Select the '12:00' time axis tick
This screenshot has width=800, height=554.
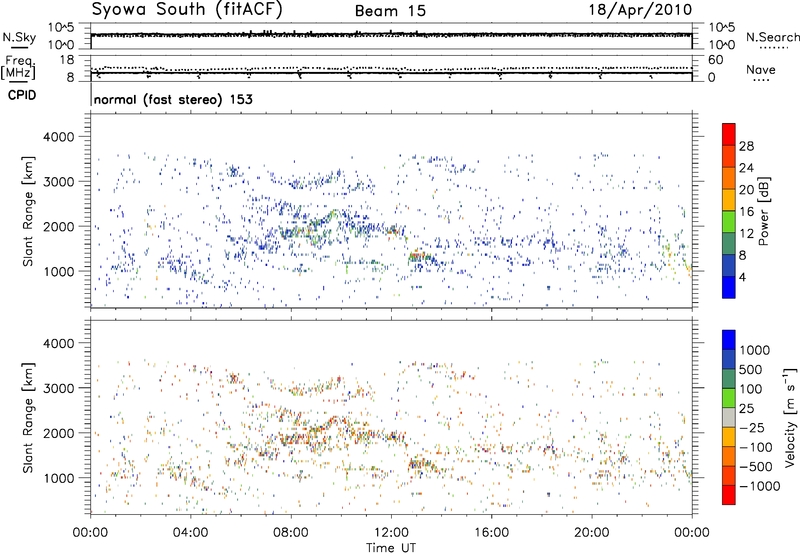391,533
